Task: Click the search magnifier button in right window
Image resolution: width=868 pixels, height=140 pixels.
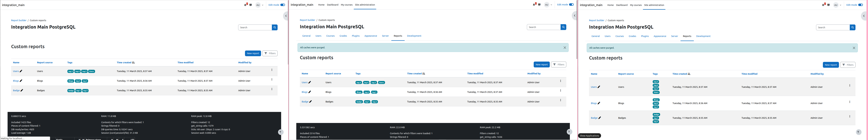Action: point(853,27)
